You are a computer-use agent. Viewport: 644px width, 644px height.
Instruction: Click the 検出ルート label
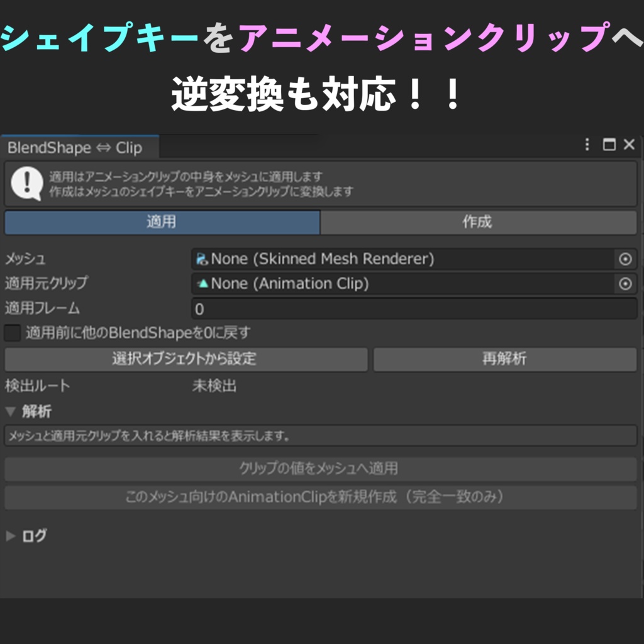coord(37,386)
